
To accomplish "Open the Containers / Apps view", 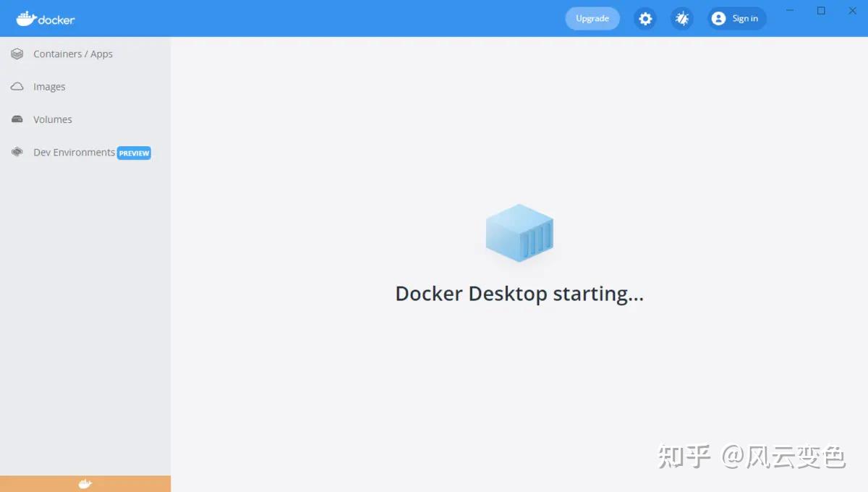I will pyautogui.click(x=72, y=54).
